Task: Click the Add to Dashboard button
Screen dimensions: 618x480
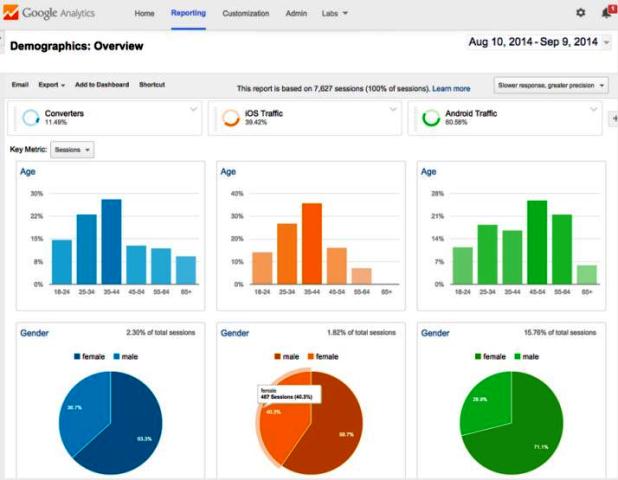Action: 102,85
